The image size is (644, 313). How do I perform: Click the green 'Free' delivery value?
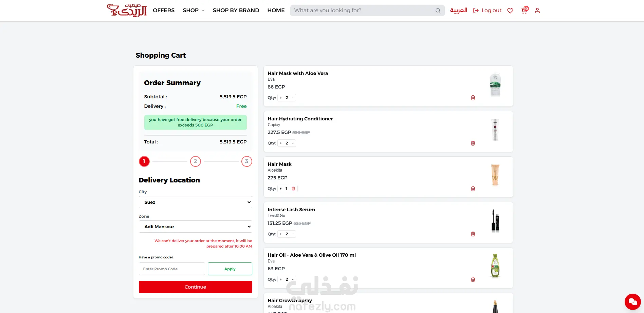(241, 106)
